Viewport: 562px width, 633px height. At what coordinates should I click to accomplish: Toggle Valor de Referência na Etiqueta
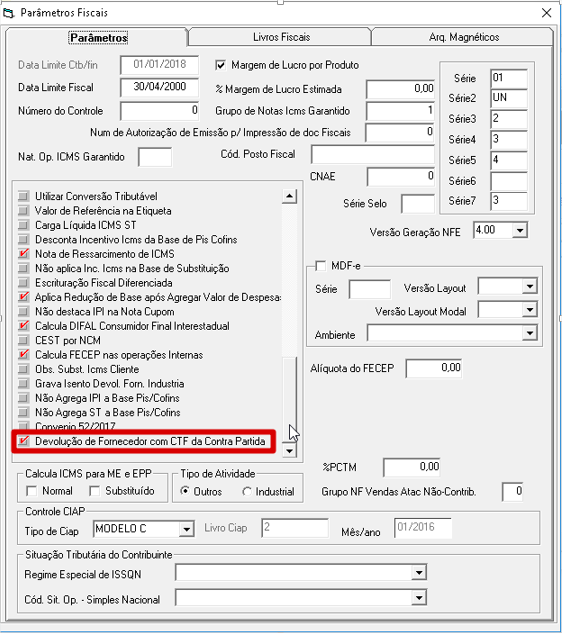click(x=23, y=211)
